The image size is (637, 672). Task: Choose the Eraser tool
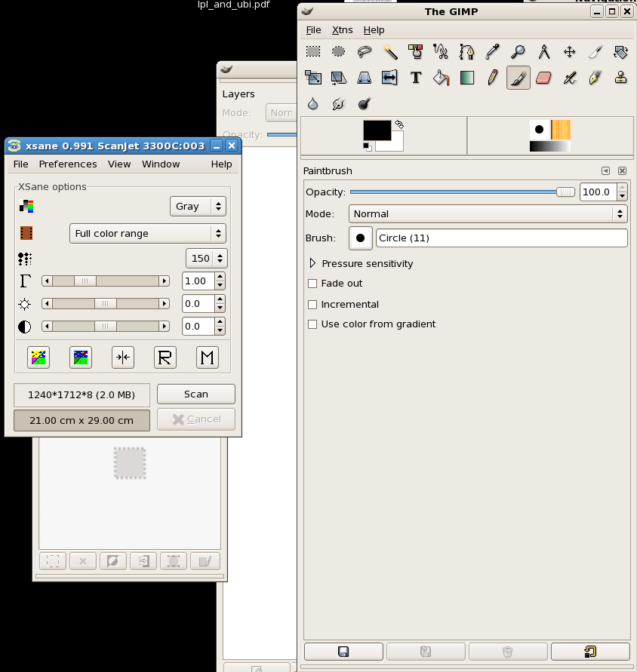544,78
